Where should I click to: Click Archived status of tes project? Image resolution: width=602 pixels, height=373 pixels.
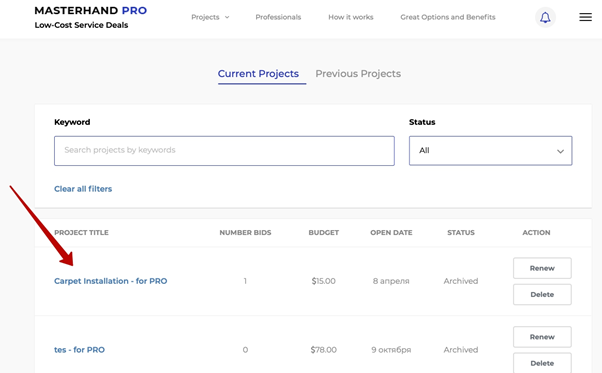click(x=461, y=350)
